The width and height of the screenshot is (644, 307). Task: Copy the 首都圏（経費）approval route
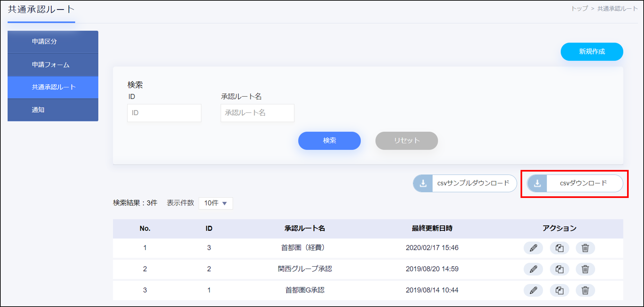(559, 248)
